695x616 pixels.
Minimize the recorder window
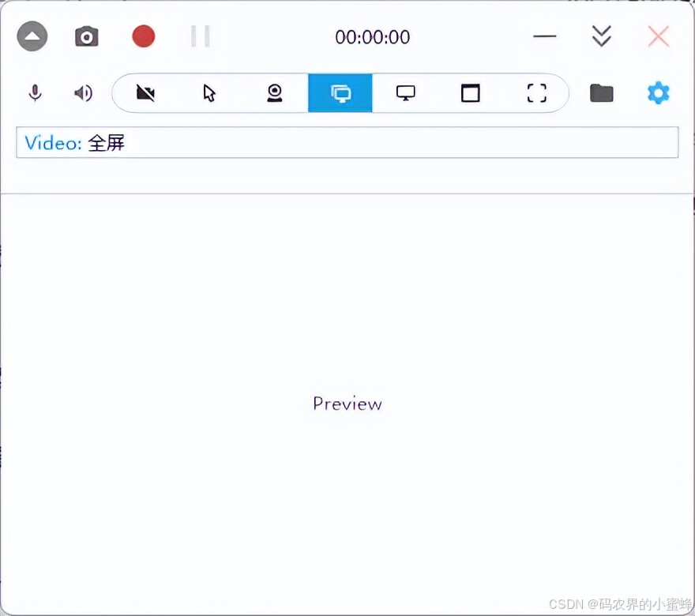pos(545,36)
